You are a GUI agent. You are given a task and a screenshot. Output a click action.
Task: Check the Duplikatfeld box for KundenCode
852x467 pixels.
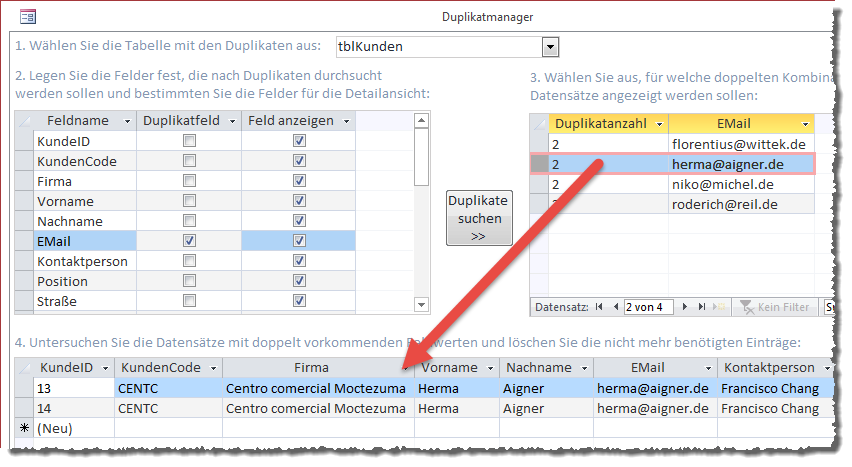point(189,161)
